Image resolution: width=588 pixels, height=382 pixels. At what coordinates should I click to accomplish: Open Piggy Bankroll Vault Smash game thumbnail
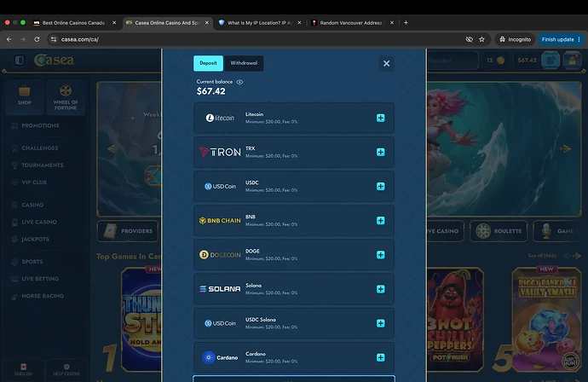pos(547,320)
